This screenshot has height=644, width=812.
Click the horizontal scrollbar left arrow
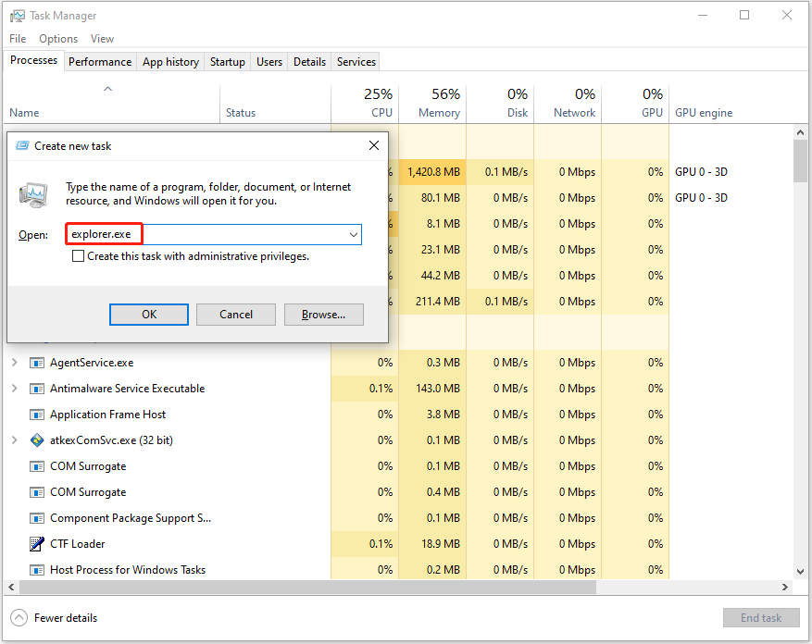pos(11,587)
